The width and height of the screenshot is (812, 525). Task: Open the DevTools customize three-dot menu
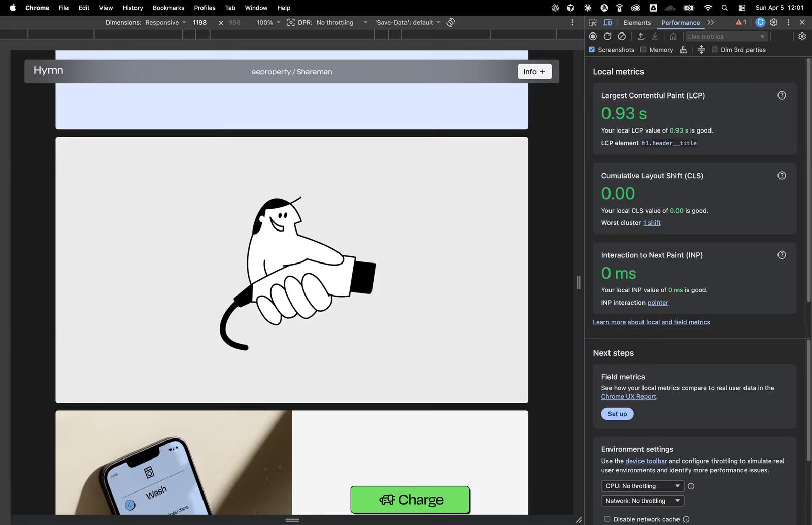[788, 22]
